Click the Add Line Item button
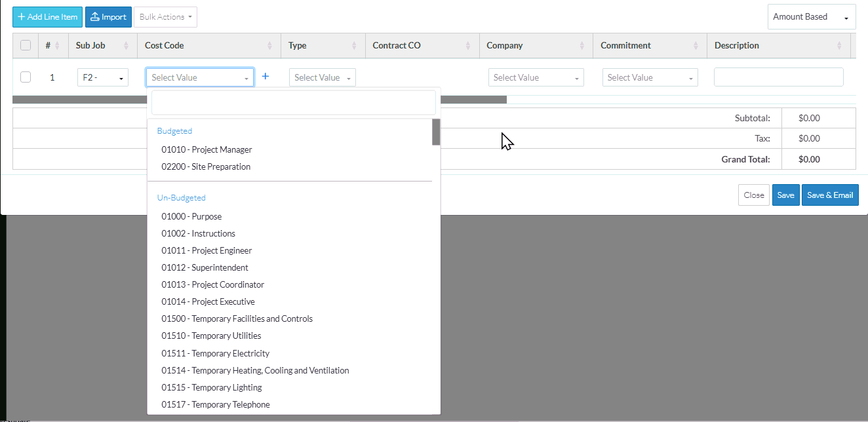 tap(47, 17)
